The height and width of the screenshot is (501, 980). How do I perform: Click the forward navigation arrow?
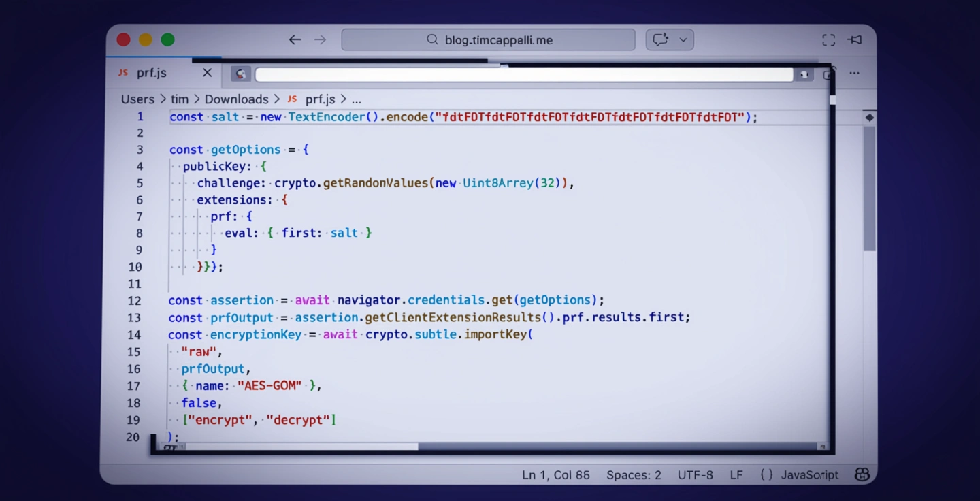pyautogui.click(x=320, y=40)
